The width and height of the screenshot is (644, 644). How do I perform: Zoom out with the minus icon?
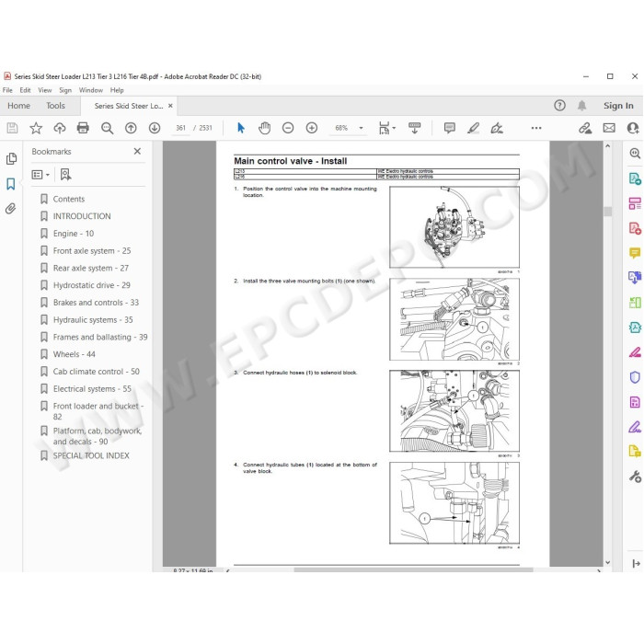coord(288,128)
